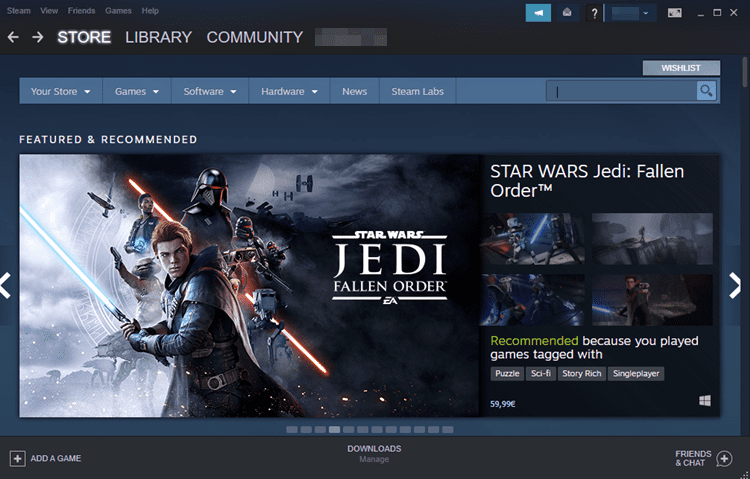Open the Friends menu
This screenshot has width=750, height=479.
(x=81, y=11)
